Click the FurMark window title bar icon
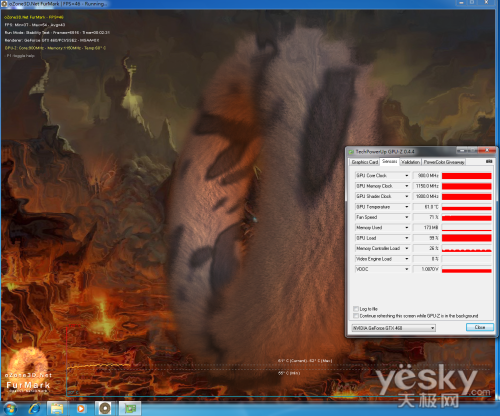Viewport: 500px width, 416px height. click(x=4, y=4)
